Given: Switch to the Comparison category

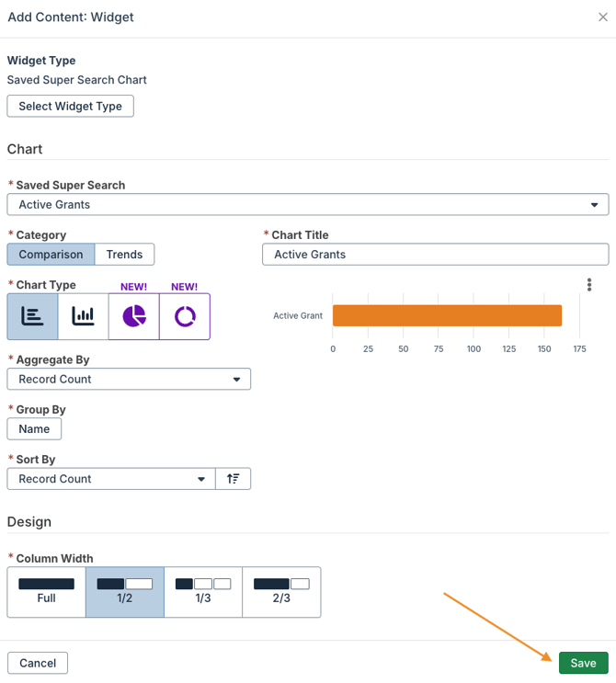Looking at the screenshot, I should coord(51,255).
